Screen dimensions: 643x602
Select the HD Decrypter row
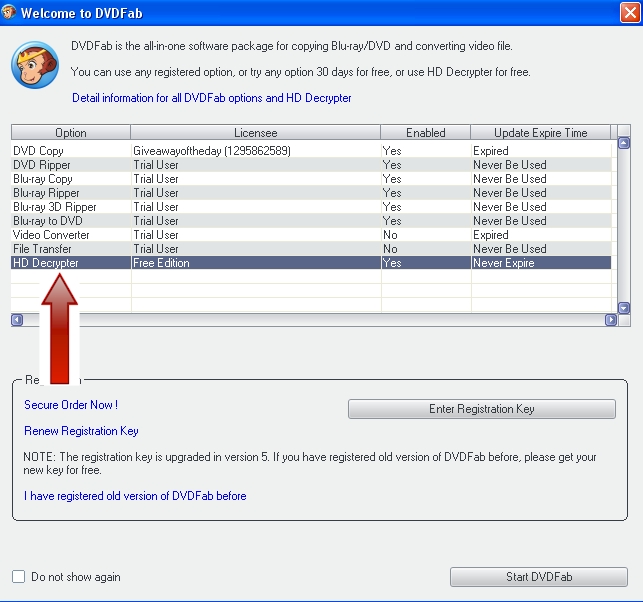(x=311, y=263)
